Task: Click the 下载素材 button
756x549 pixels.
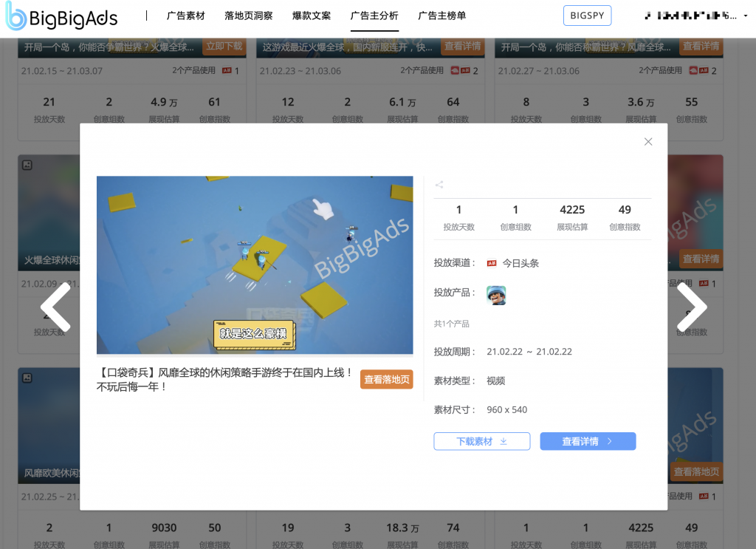Action: [x=481, y=441]
